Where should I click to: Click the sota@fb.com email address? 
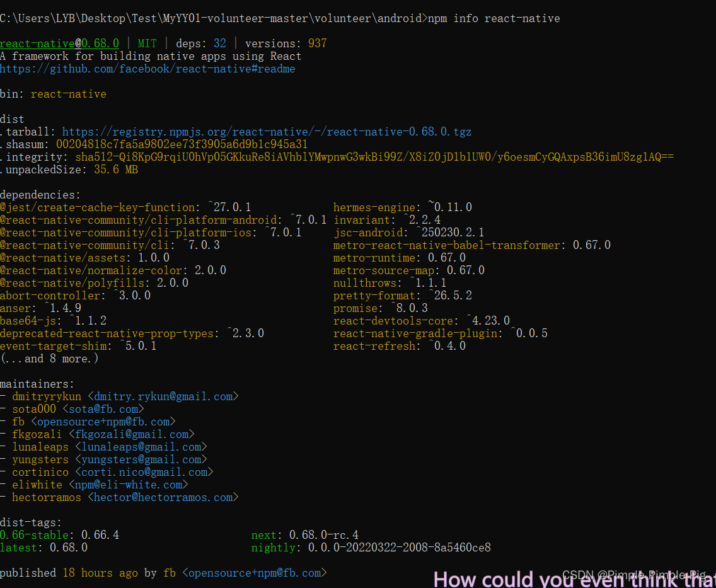tap(103, 409)
